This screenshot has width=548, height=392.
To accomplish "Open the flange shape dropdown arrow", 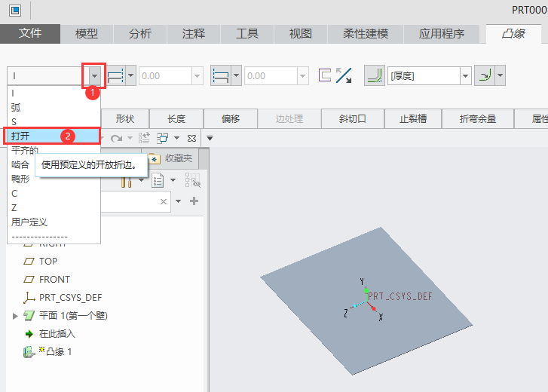I will point(94,76).
